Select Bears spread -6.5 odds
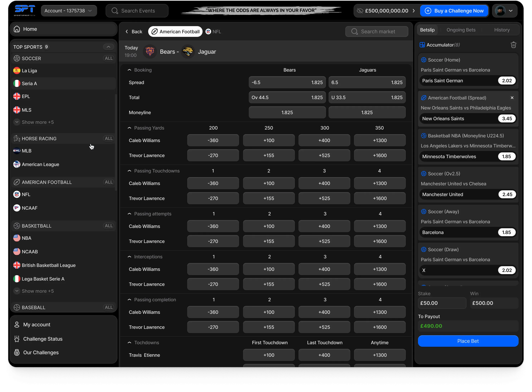 (x=287, y=82)
